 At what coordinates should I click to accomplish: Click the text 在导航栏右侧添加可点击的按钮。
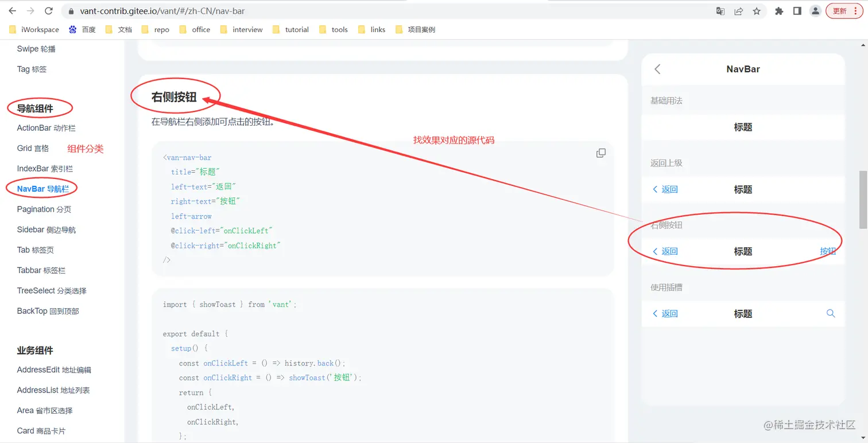[213, 122]
